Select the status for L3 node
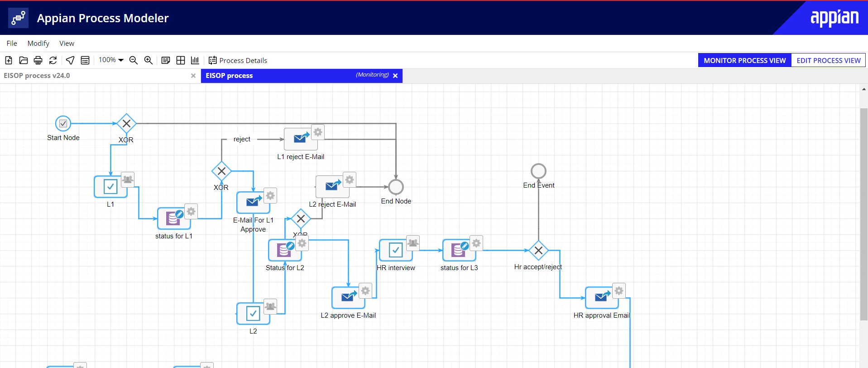868x368 pixels. pos(459,250)
